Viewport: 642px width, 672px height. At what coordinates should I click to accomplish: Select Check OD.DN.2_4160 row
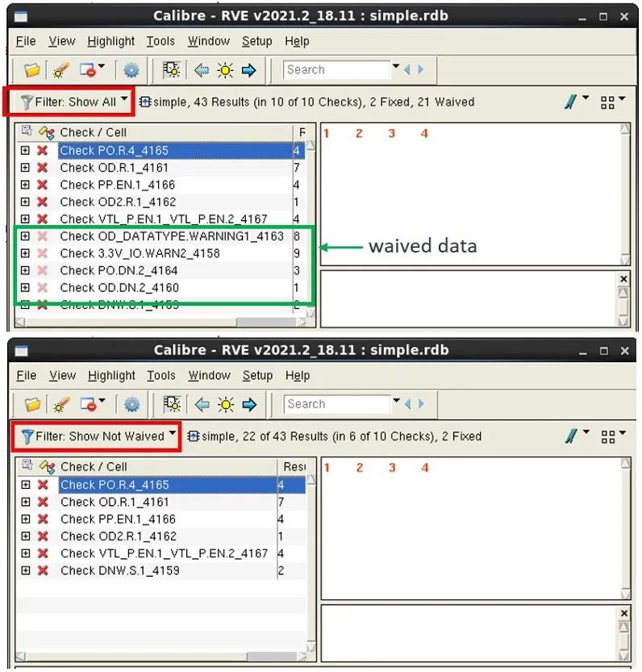pos(160,287)
